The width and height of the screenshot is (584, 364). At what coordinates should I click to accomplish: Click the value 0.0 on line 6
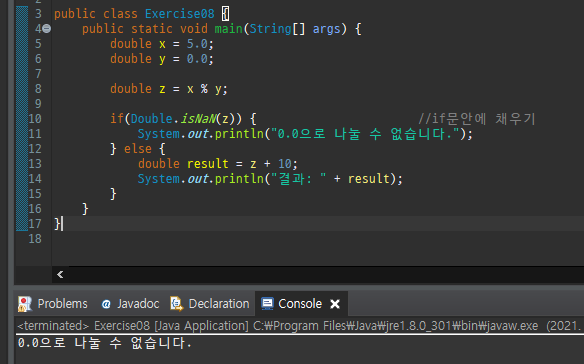pos(197,58)
